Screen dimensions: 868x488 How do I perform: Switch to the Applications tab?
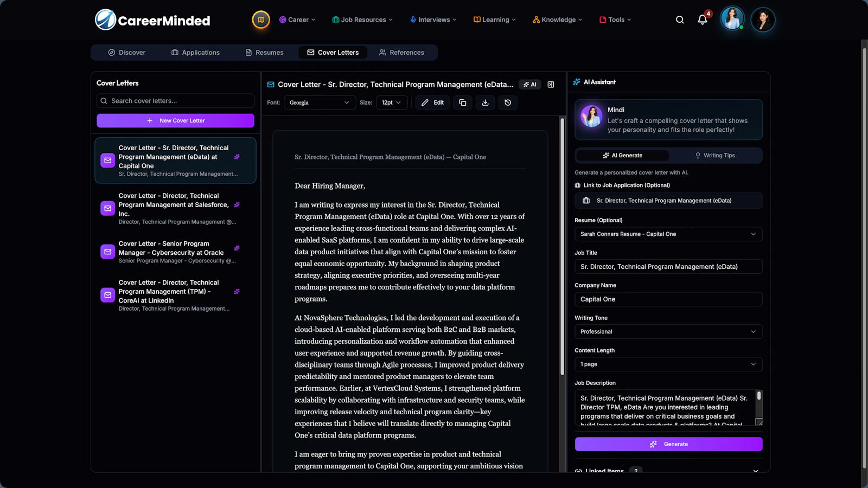tap(195, 53)
